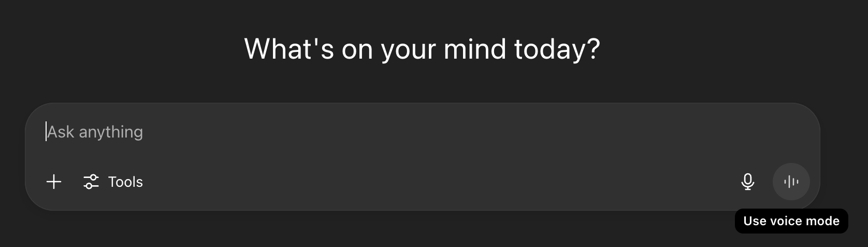Viewport: 868px width, 247px height.
Task: Activate microphone input in the composer
Action: (747, 182)
